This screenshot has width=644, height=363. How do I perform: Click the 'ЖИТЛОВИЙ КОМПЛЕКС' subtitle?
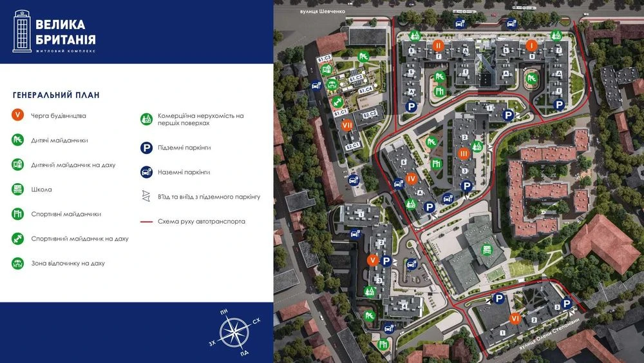(x=66, y=52)
